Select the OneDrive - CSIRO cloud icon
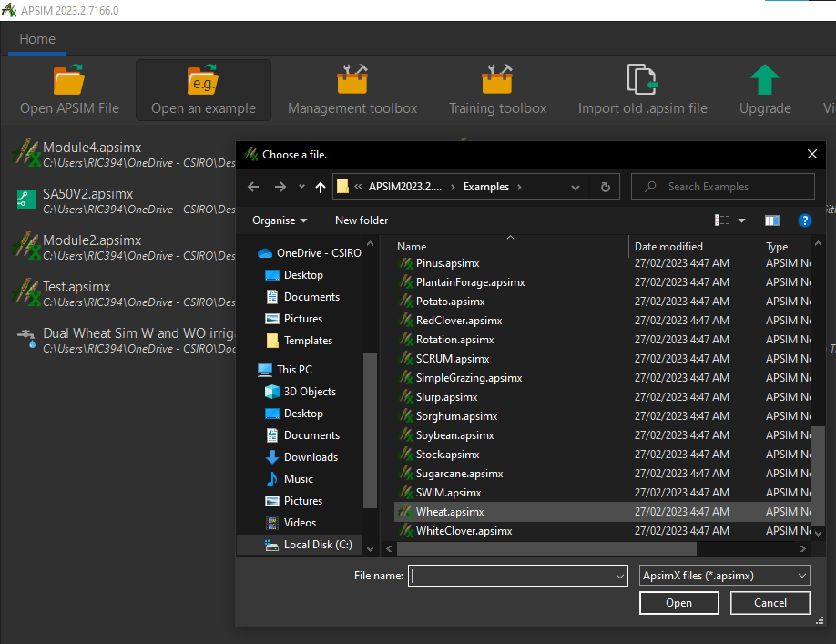 265,253
